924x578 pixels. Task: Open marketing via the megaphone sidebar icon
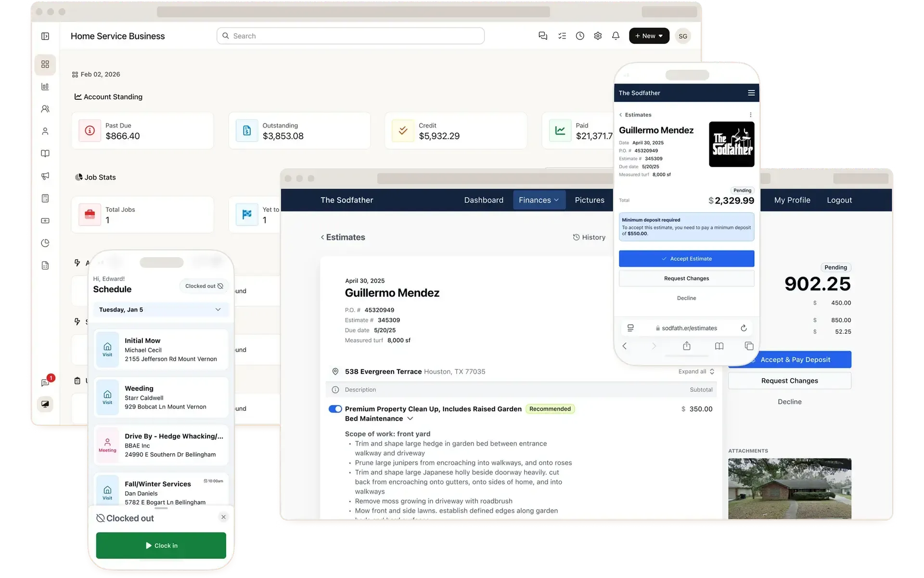45,176
